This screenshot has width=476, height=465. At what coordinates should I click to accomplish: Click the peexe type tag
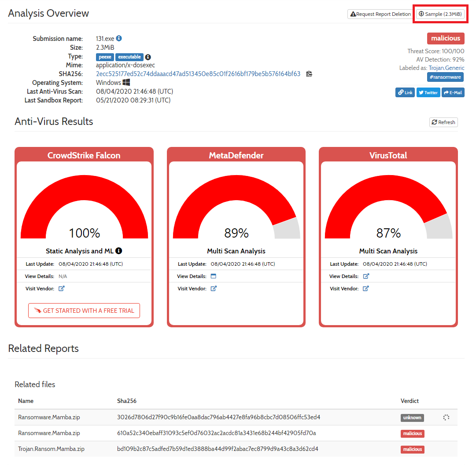pos(105,57)
